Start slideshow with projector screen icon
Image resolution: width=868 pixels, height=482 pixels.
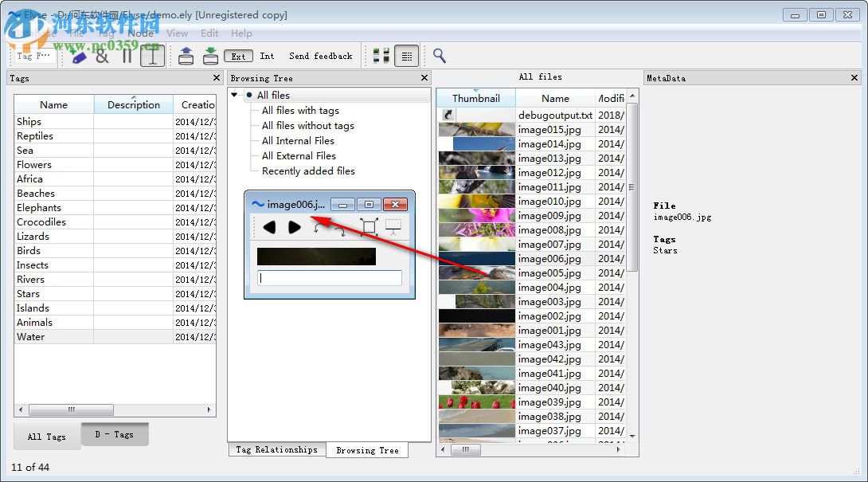pos(393,227)
